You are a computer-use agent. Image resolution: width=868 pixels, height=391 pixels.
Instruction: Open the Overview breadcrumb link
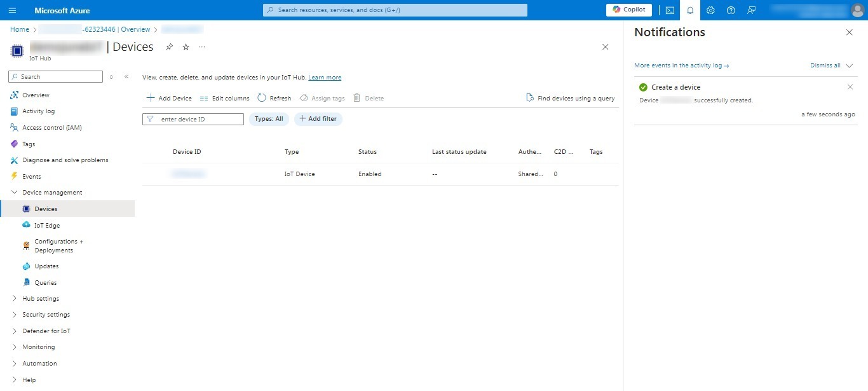tap(134, 29)
